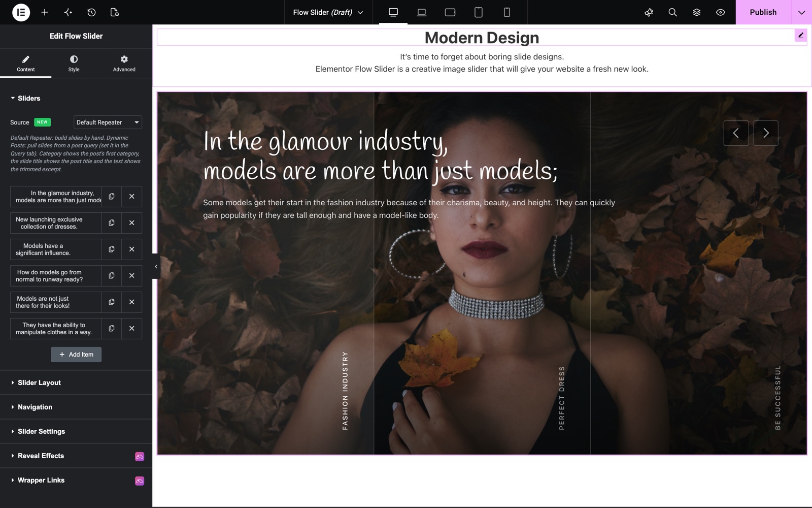This screenshot has width=812, height=508.
Task: Delete the 'How do models go from' slide
Action: [x=132, y=276]
